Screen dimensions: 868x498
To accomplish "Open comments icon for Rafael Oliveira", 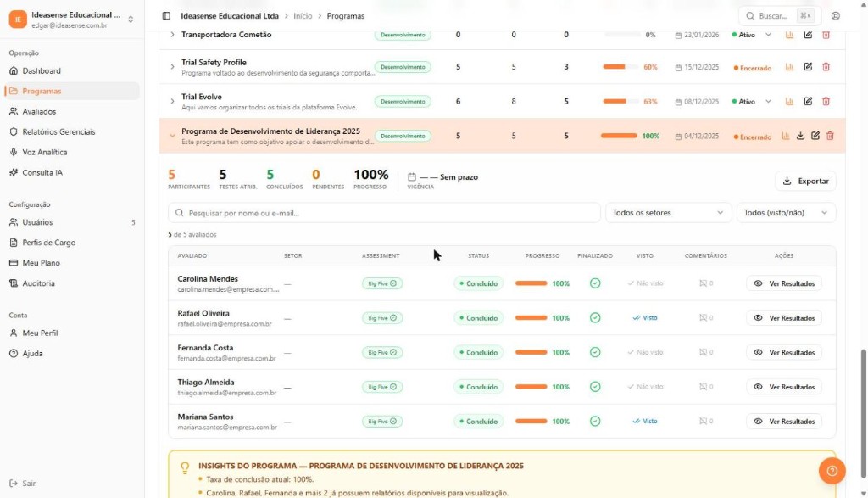I will point(705,318).
